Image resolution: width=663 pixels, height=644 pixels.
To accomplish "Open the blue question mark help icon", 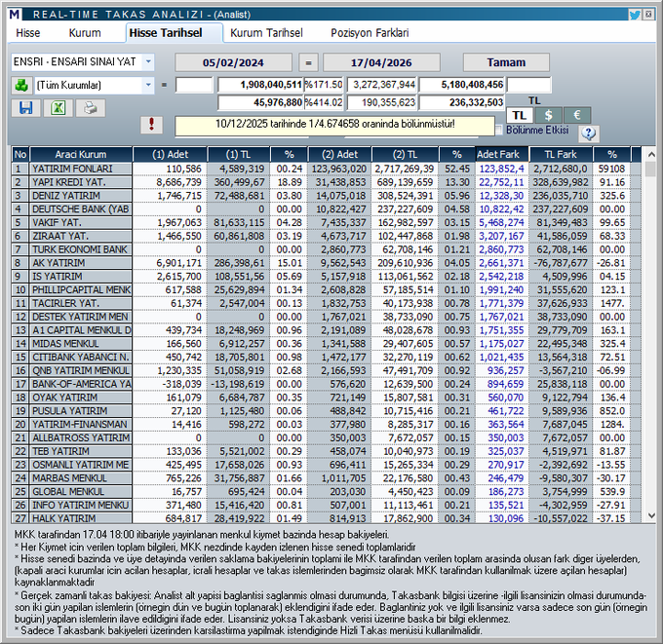I will 588,133.
